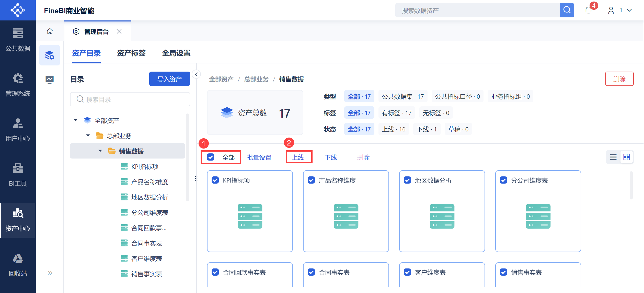644x293 pixels.
Task: Open the 资产中心 sidebar section
Action: coord(18,220)
